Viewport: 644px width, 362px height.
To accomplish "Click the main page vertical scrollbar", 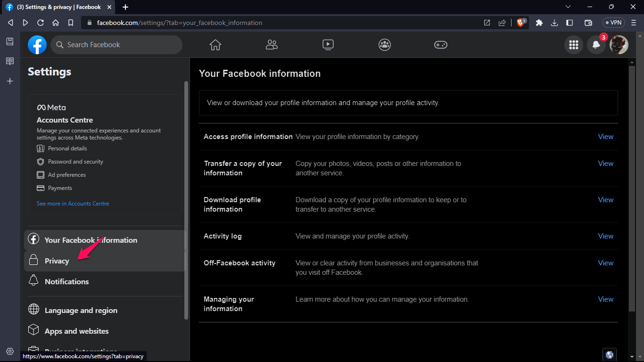I will pyautogui.click(x=632, y=189).
